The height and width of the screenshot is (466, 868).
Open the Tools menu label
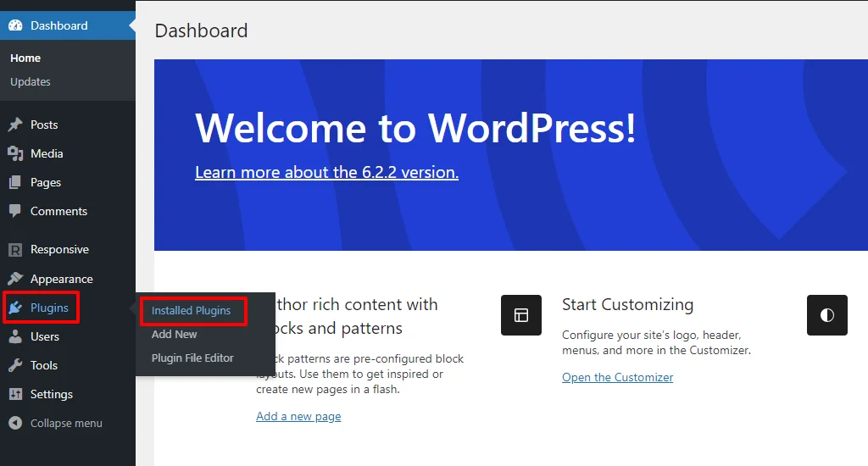[44, 365]
